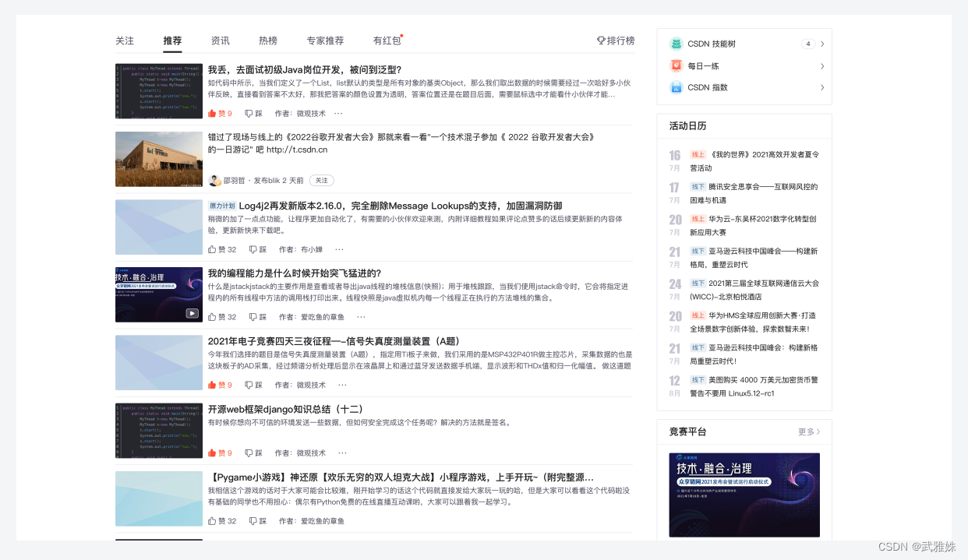Open the 热榜 tab

pyautogui.click(x=268, y=41)
